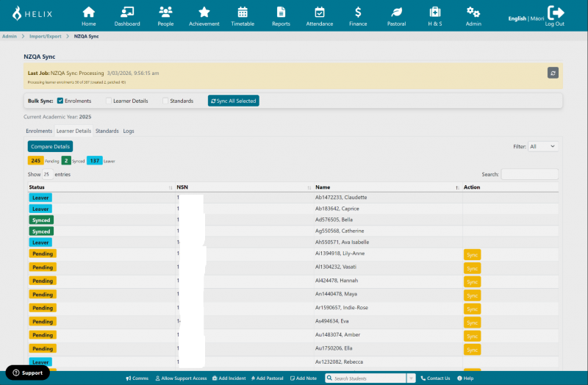
Task: Click the Log Out icon
Action: coord(555,12)
